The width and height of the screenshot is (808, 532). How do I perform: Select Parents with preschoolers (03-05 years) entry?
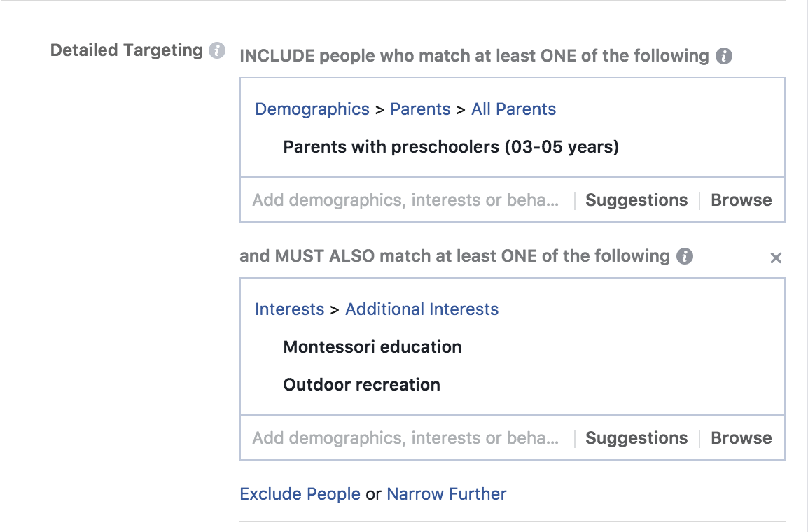[451, 147]
